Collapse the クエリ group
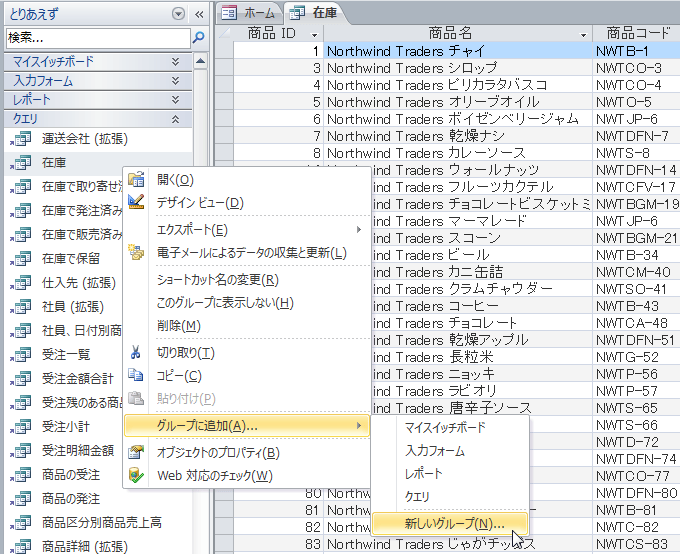The width and height of the screenshot is (680, 554). (175, 119)
